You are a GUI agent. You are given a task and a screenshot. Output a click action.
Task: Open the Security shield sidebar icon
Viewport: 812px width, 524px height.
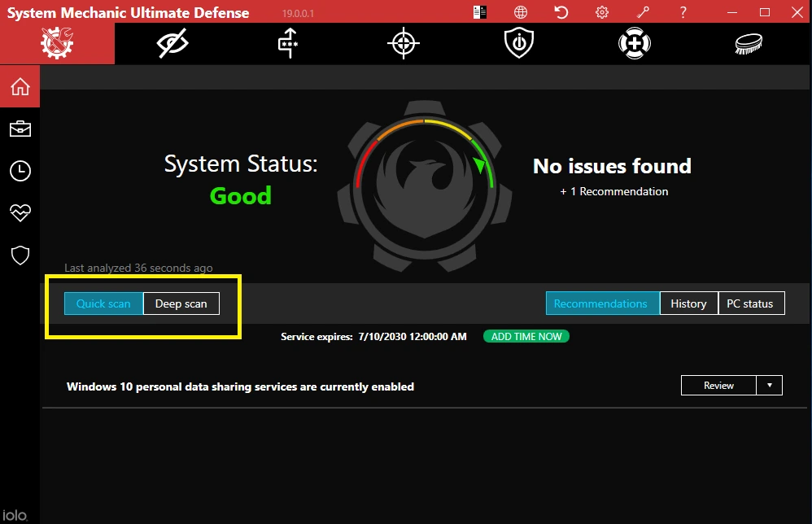pos(20,255)
